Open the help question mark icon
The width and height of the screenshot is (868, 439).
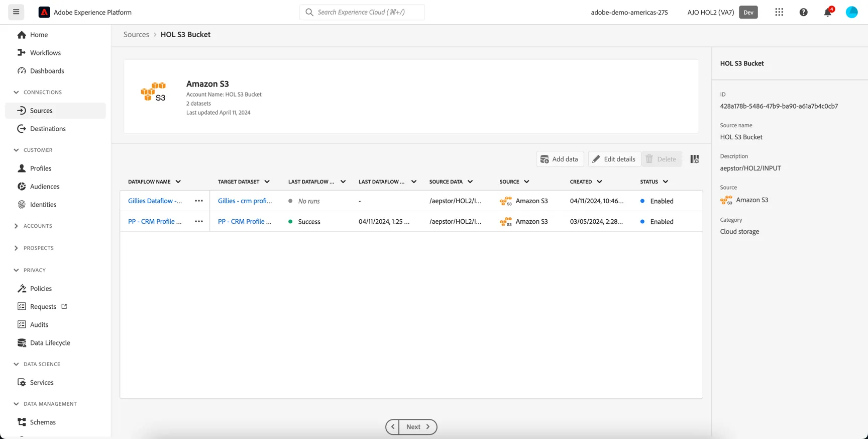(804, 12)
